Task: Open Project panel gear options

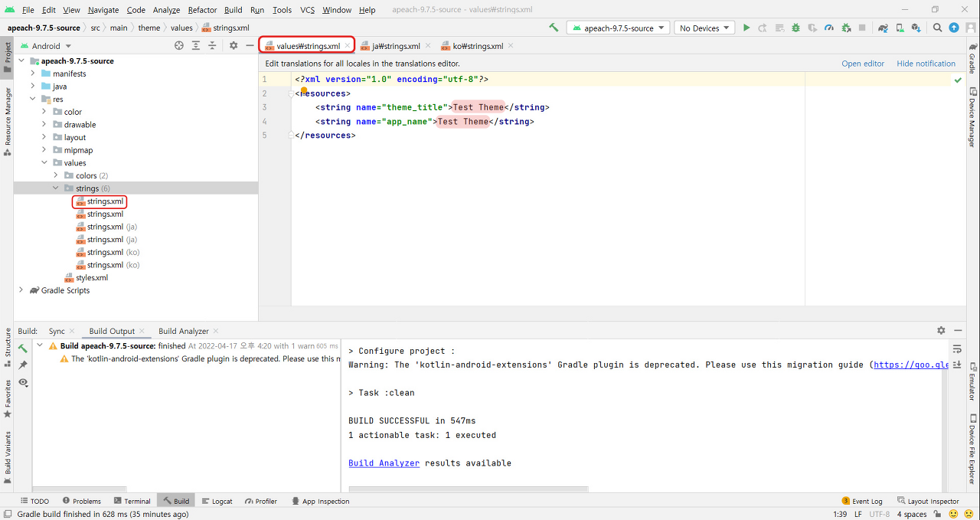Action: (234, 46)
